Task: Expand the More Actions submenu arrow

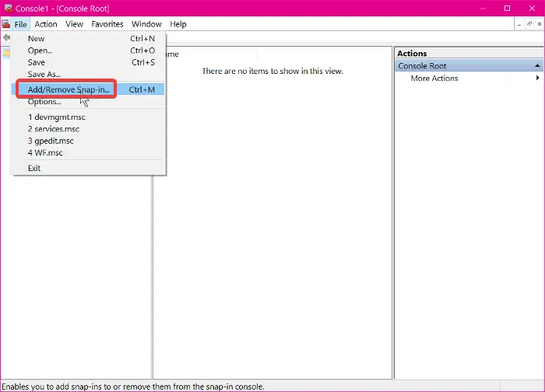Action: tap(537, 78)
